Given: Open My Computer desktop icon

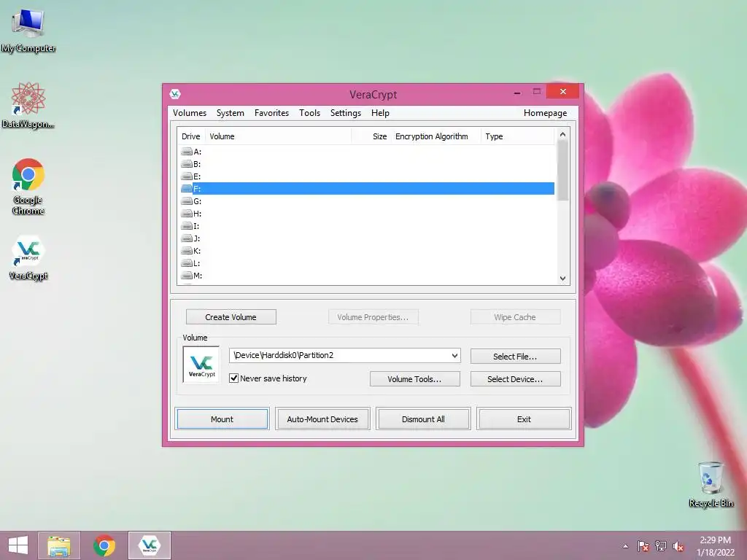Looking at the screenshot, I should tap(28, 31).
